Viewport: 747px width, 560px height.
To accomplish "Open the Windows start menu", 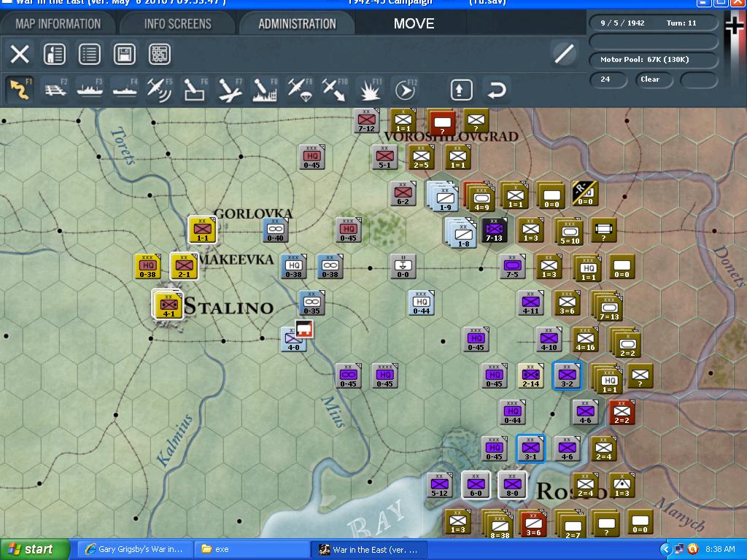I will click(x=34, y=549).
